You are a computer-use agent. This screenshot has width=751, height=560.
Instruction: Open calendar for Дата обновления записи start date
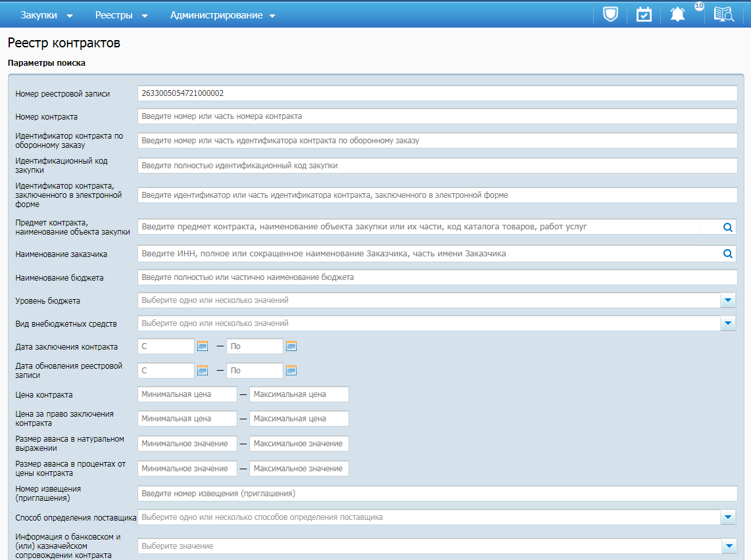pyautogui.click(x=203, y=371)
